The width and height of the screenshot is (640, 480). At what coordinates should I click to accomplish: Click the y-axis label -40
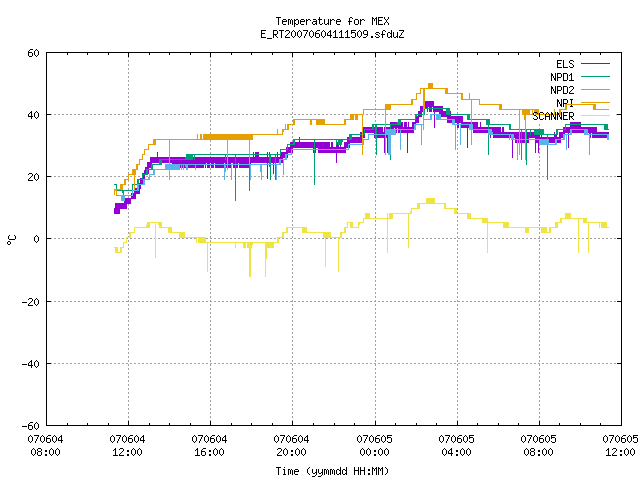click(x=31, y=364)
